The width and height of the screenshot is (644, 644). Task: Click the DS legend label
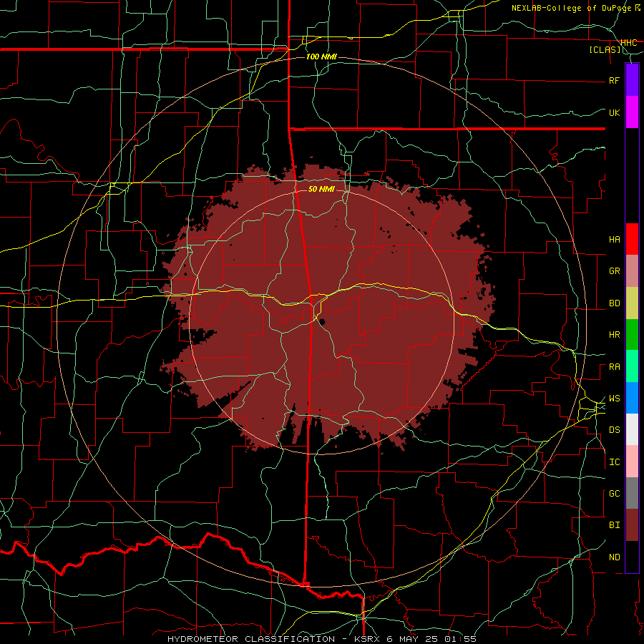(x=614, y=430)
